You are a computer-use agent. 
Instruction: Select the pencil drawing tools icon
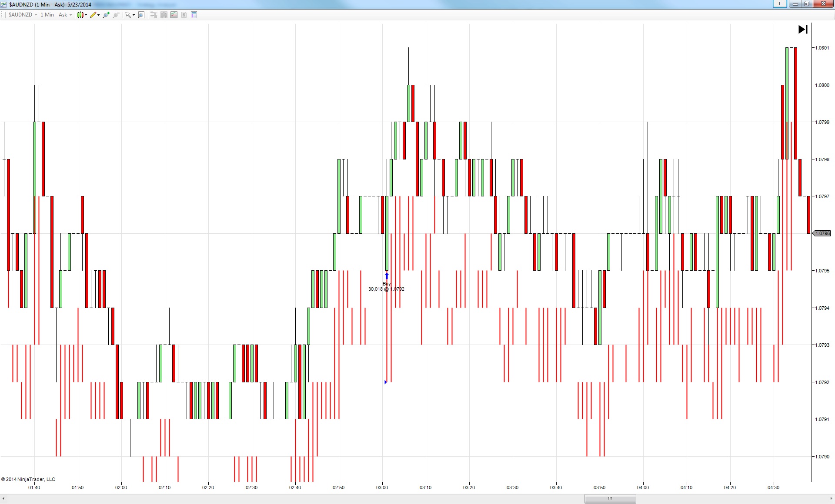(93, 15)
